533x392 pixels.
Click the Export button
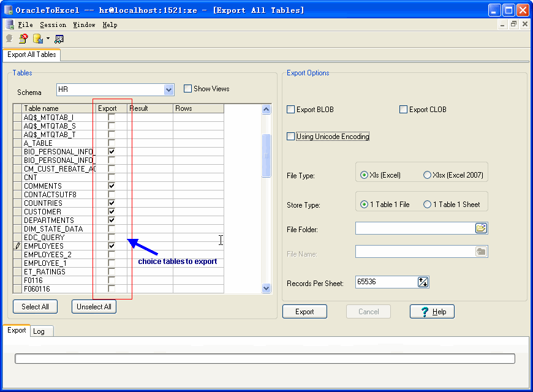[304, 311]
